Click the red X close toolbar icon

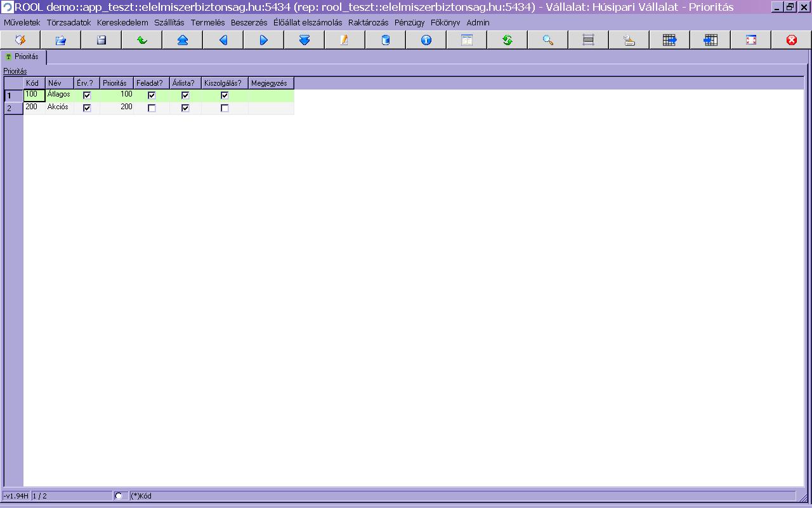[x=792, y=40]
